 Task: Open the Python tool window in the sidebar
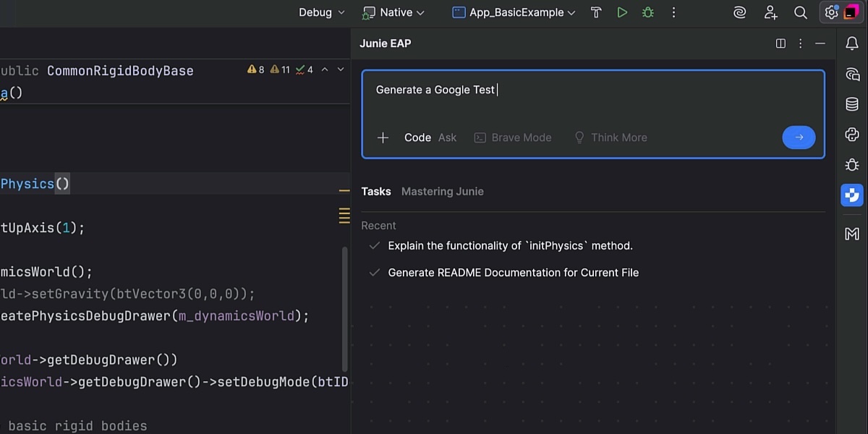pyautogui.click(x=852, y=135)
